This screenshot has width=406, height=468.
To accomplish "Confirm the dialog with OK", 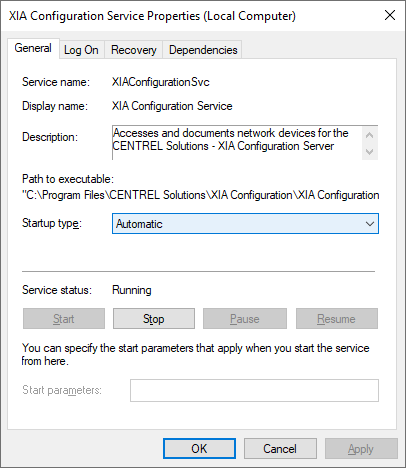I will coord(199,449).
